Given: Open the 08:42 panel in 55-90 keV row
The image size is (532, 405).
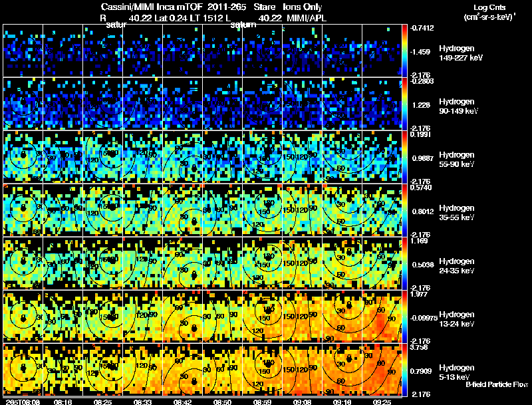Looking at the screenshot, I should pyautogui.click(x=182, y=157).
